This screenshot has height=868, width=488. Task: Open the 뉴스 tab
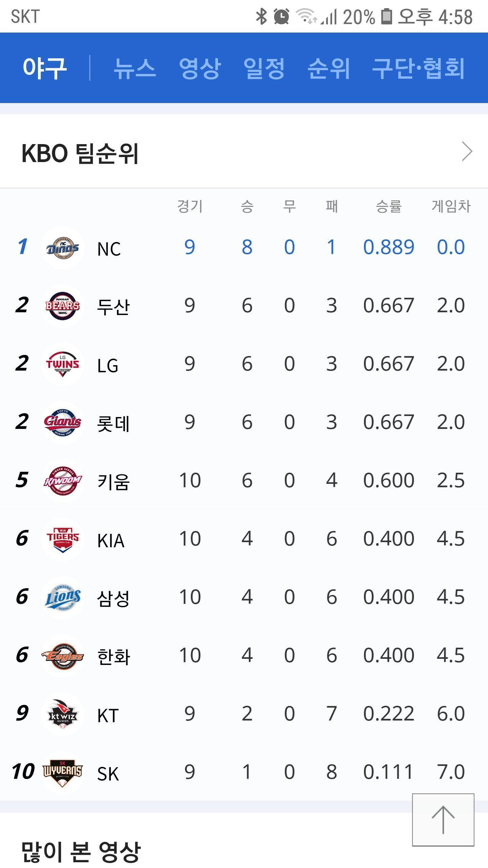point(135,68)
